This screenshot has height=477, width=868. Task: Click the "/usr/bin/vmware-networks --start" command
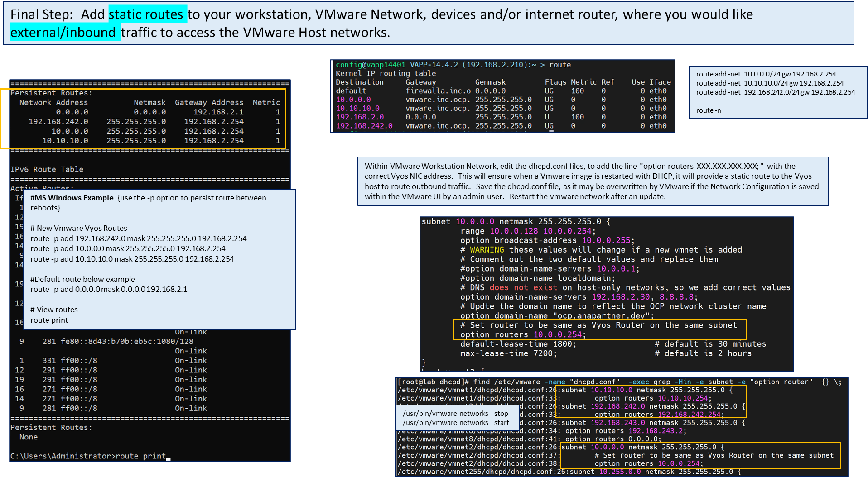(455, 423)
